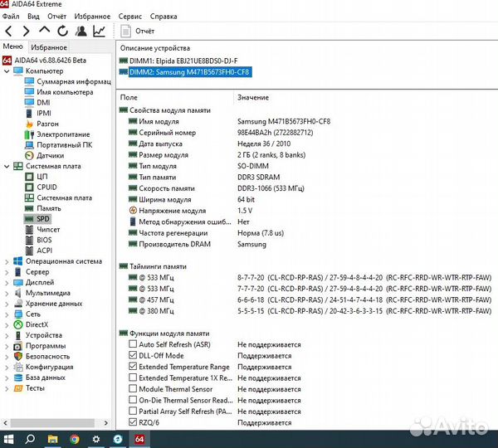This screenshot has height=448, width=498.
Task: Toggle the RZQ/6 checkbox
Action: (x=132, y=422)
